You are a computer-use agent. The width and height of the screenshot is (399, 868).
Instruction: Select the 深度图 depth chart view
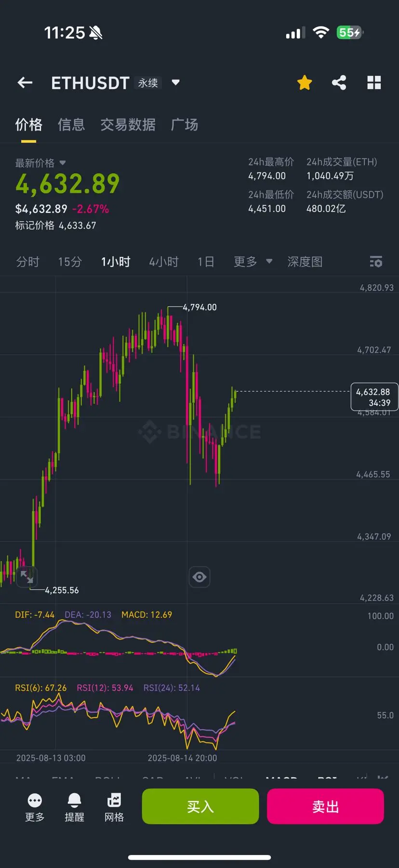pyautogui.click(x=305, y=262)
